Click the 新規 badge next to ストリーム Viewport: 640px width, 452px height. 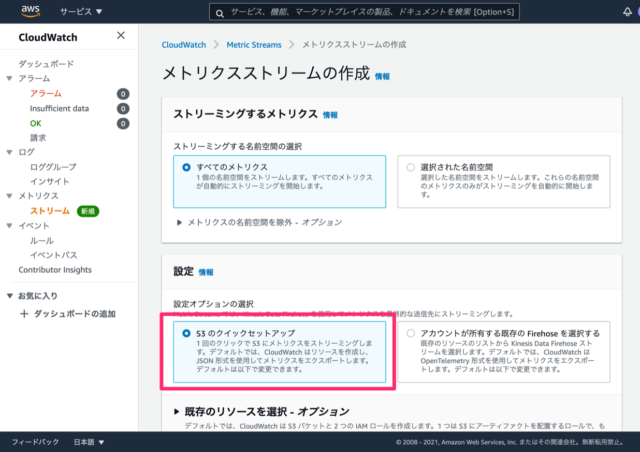[88, 211]
